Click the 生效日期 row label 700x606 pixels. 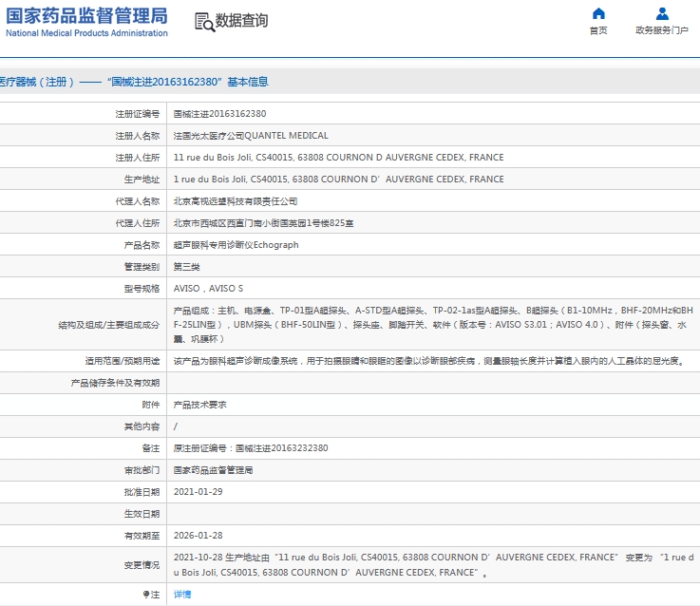point(142,515)
